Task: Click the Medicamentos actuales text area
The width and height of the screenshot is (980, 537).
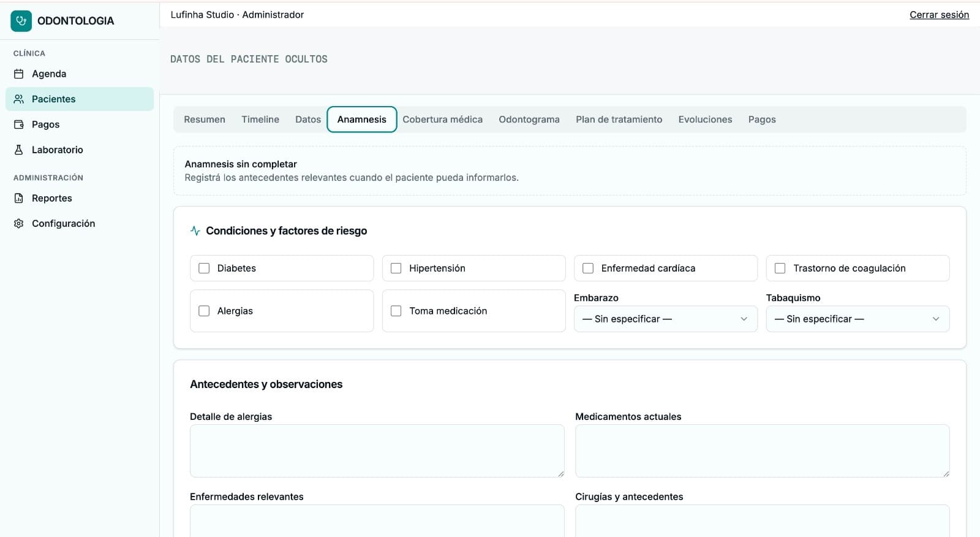Action: click(763, 451)
